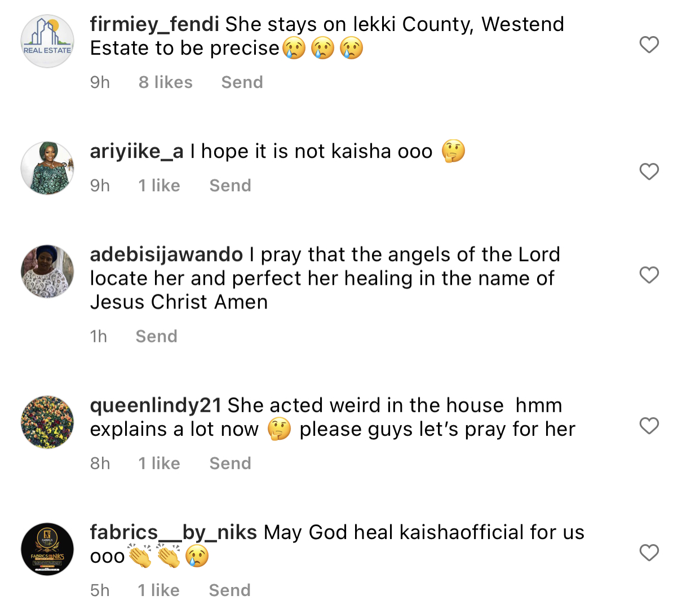Viewport: 700px width, 600px height.
Task: View the 8 likes on firmiey_fendi's comment
Action: [x=165, y=82]
